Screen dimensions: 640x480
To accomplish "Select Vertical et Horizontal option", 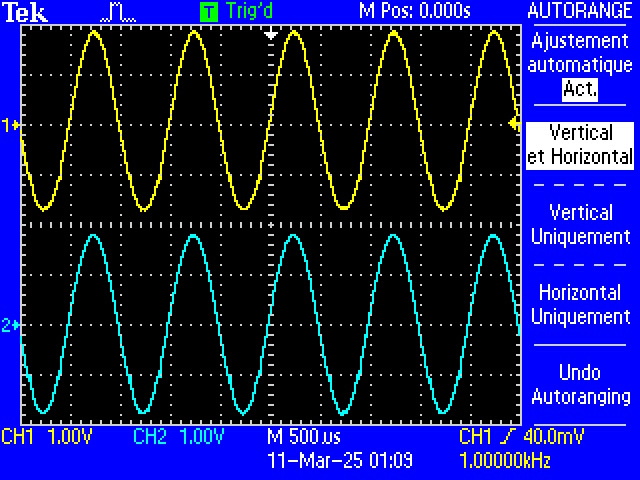I will pos(580,145).
